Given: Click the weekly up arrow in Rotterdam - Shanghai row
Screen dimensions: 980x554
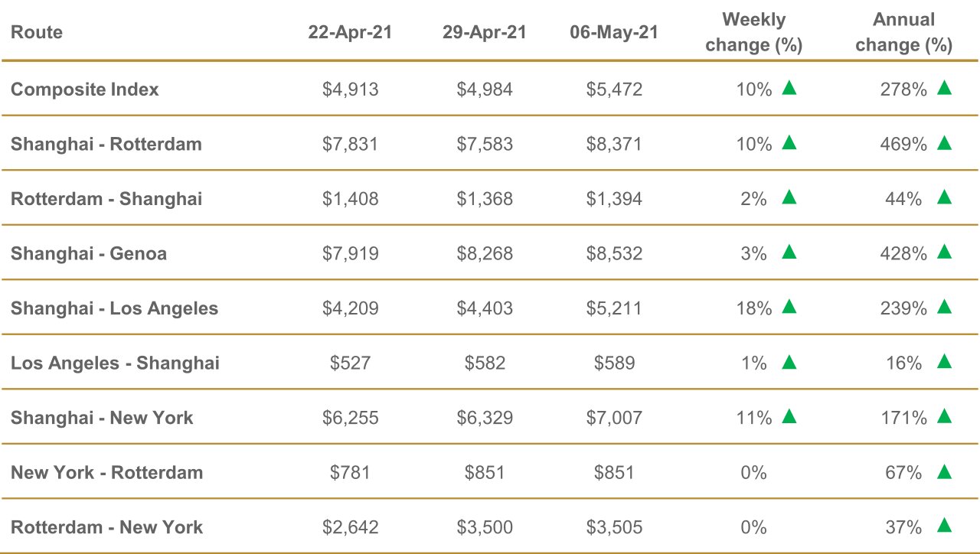Looking at the screenshot, I should 789,197.
